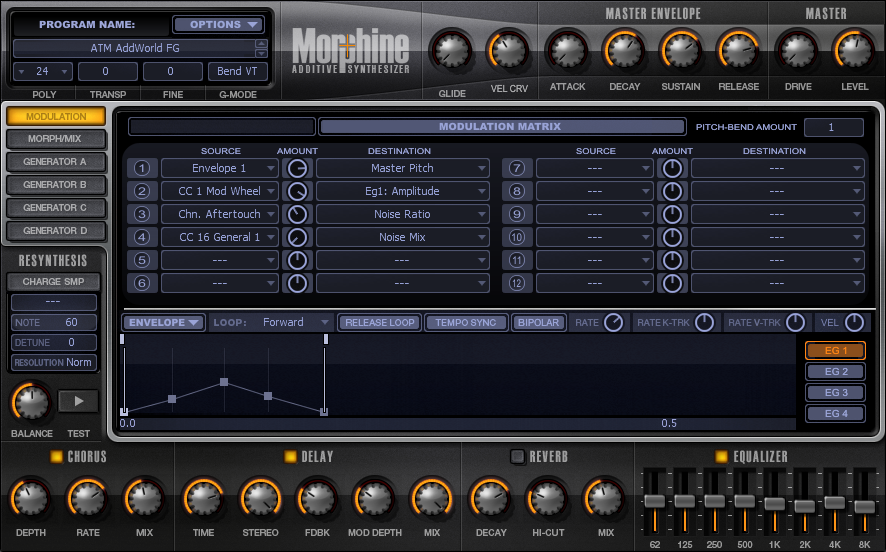
Task: Open source dropdown showing Envelope 1
Action: 220,168
